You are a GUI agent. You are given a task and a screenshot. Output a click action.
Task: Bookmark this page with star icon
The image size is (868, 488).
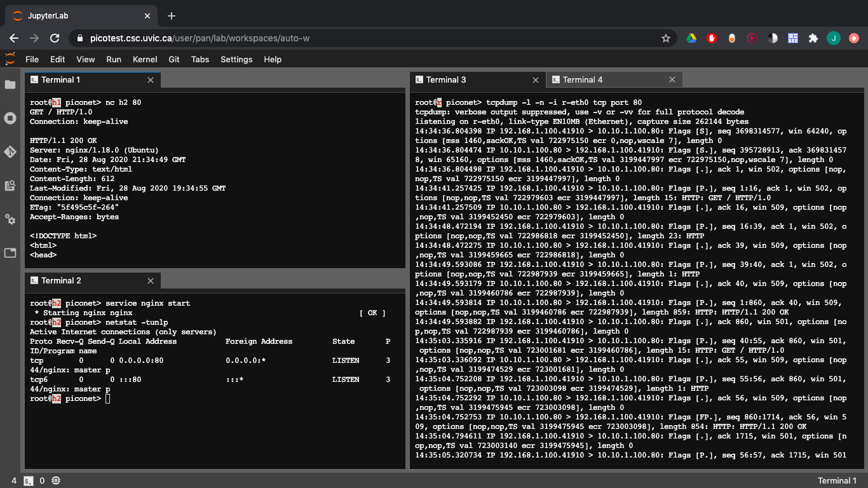point(666,38)
